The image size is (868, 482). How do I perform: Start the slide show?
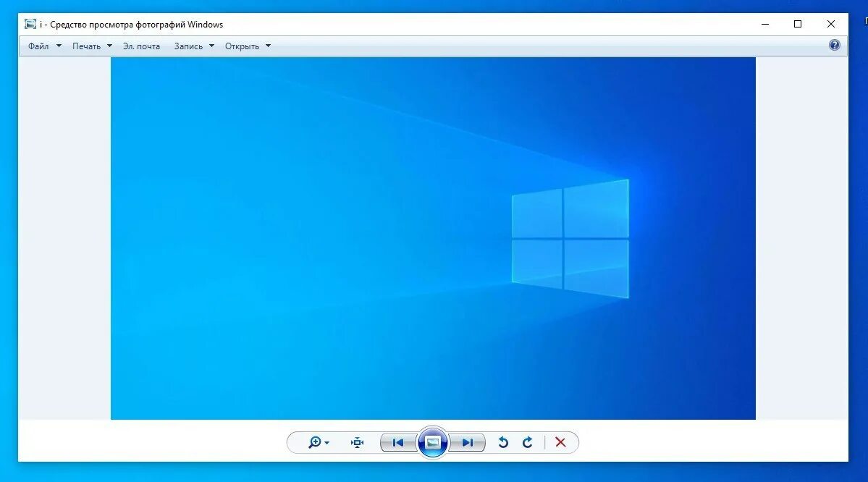pyautogui.click(x=432, y=442)
